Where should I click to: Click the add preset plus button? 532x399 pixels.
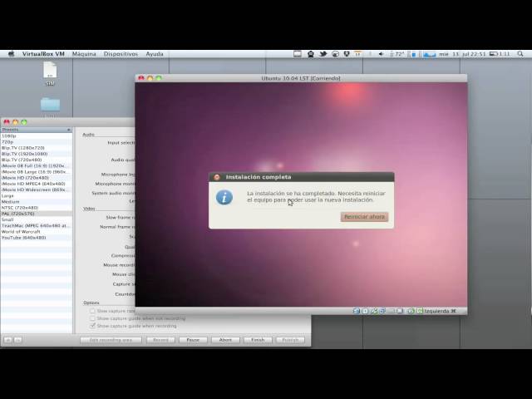pos(7,340)
